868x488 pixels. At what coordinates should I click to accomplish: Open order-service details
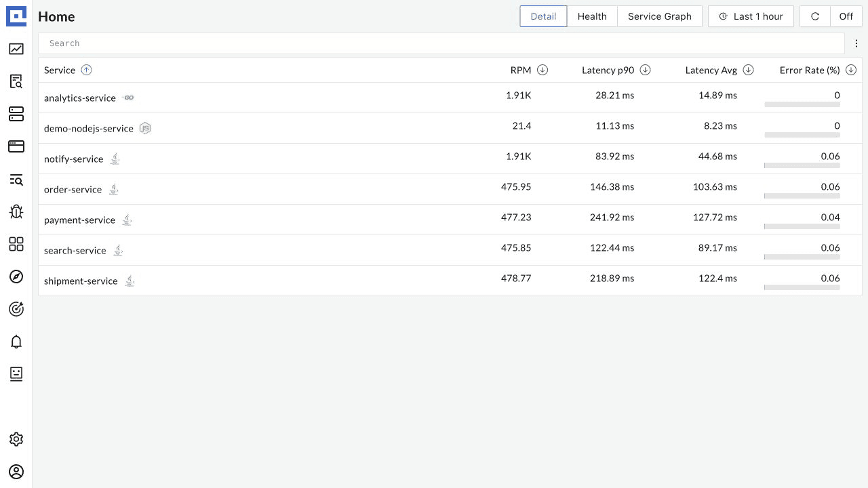coord(73,189)
